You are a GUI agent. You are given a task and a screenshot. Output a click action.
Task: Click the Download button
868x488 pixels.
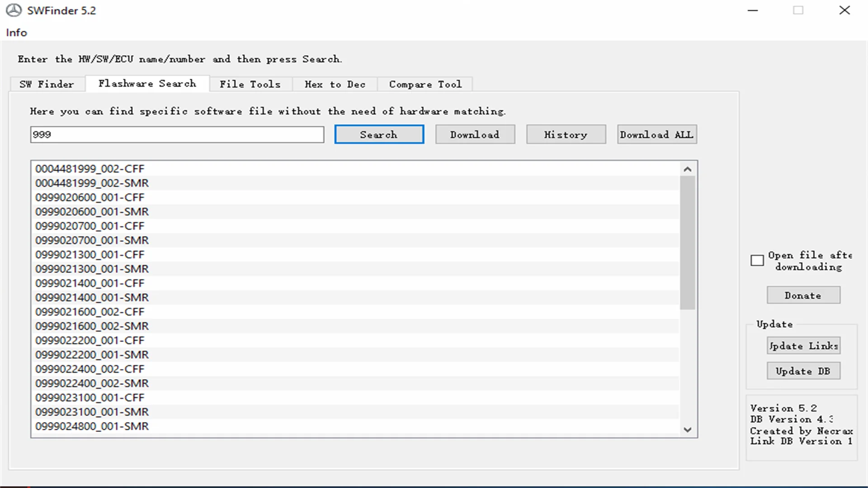(x=475, y=135)
